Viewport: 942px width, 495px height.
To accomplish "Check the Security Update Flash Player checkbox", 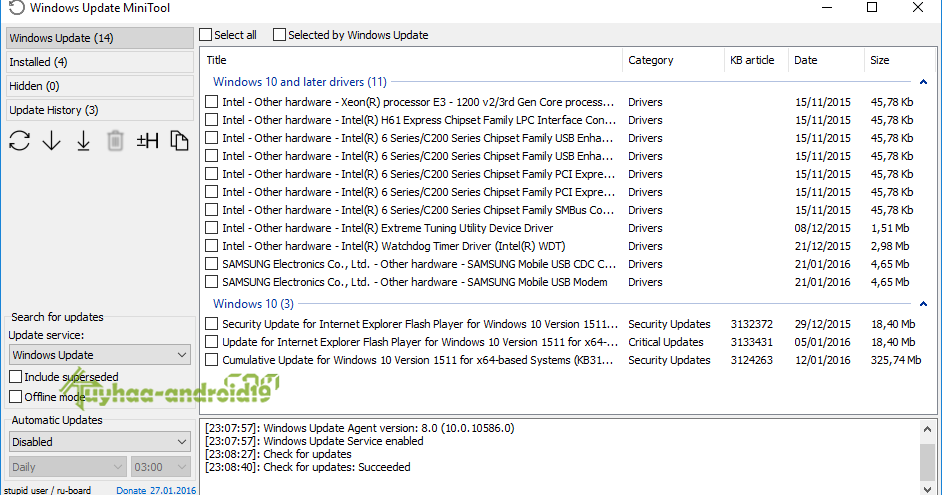I will click(211, 324).
